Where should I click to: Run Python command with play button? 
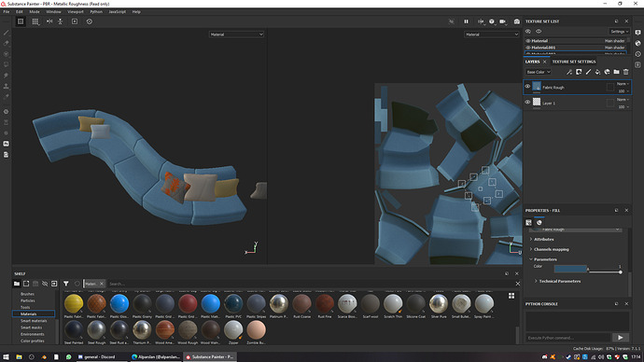point(620,338)
